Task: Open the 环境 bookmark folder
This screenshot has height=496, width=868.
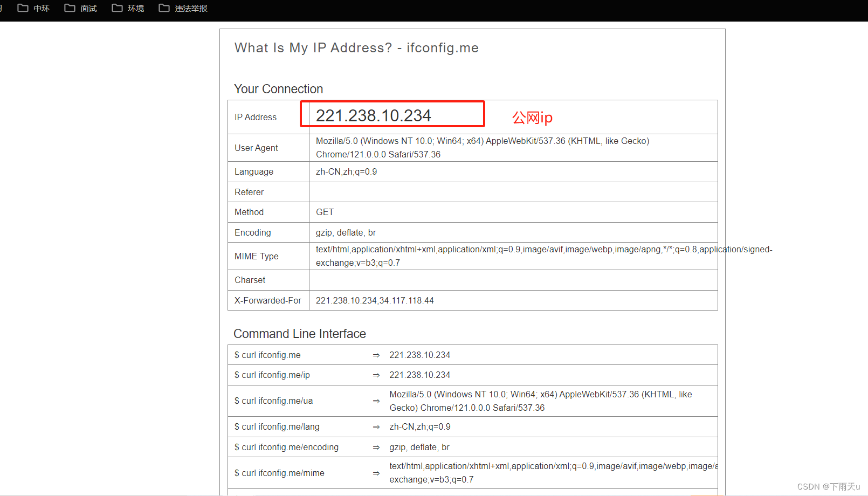Action: pos(128,8)
